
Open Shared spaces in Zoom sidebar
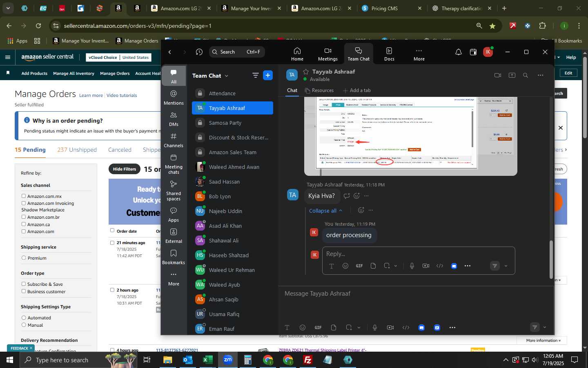(174, 190)
